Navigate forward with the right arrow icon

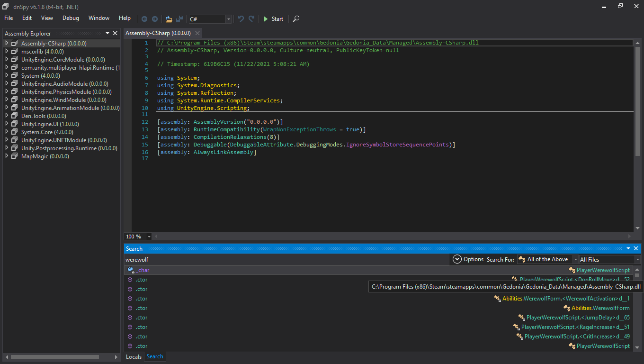154,19
